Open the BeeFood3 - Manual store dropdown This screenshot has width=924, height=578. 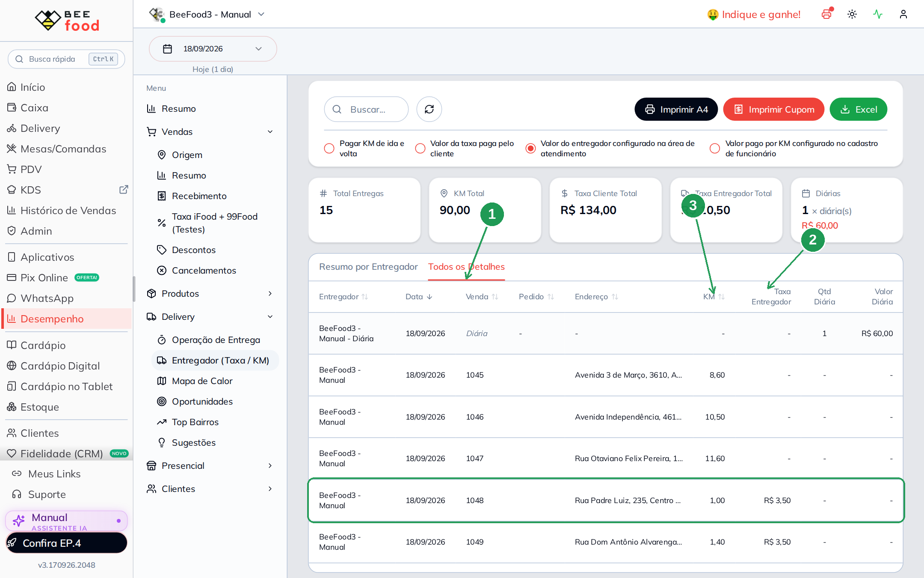point(207,14)
